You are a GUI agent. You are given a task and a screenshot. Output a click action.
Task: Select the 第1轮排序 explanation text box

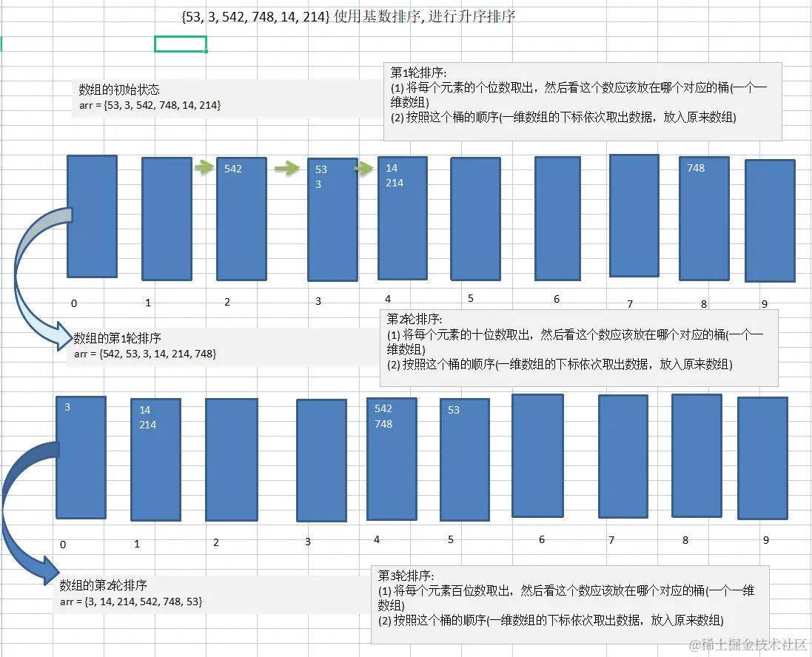pyautogui.click(x=583, y=102)
